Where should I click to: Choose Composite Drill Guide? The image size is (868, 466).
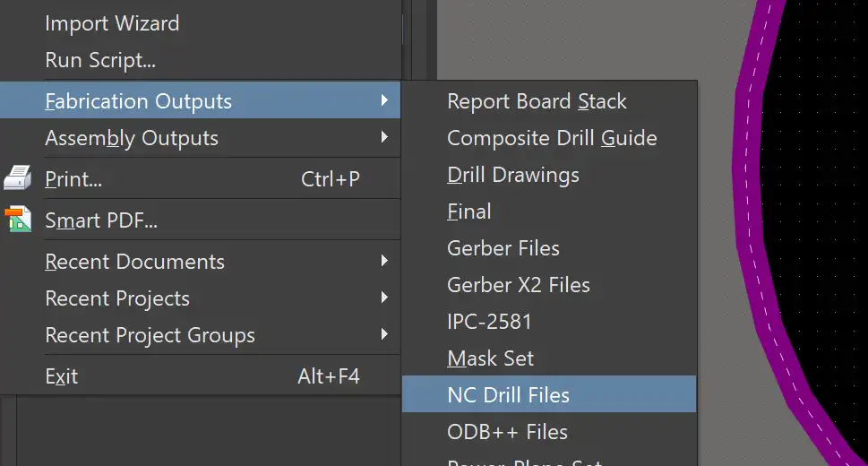click(552, 138)
